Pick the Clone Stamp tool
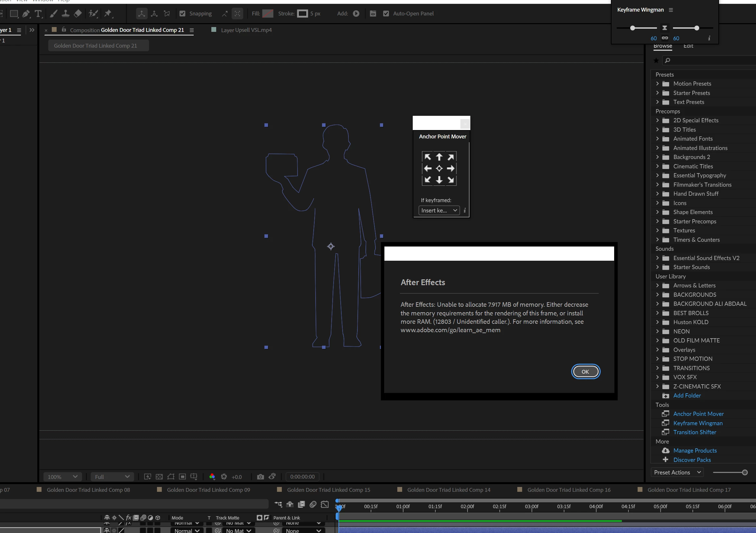The height and width of the screenshot is (533, 756). pos(66,14)
